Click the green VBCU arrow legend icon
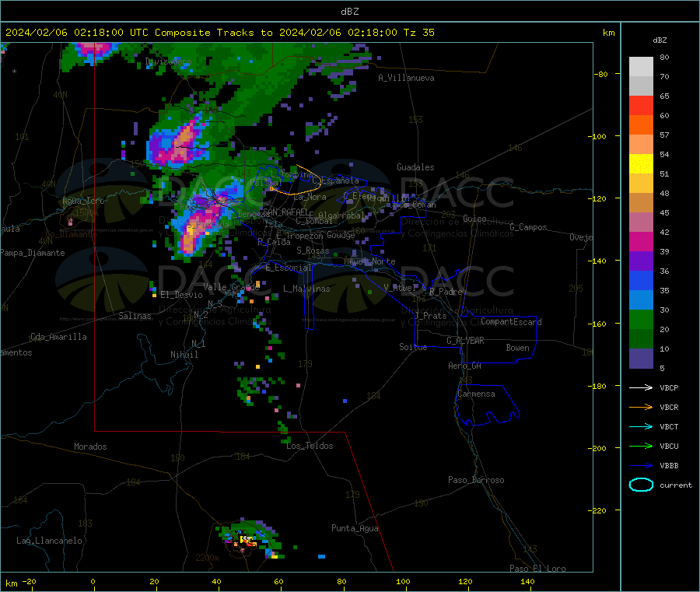This screenshot has height=592, width=700. coord(641,446)
